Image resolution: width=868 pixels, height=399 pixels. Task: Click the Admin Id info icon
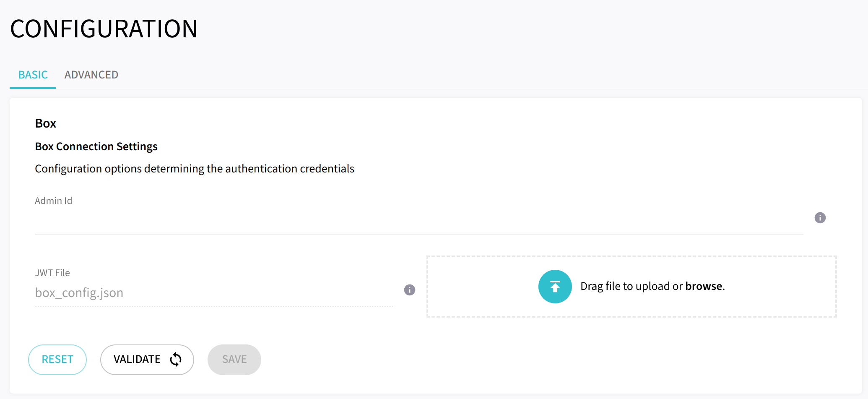coord(820,218)
